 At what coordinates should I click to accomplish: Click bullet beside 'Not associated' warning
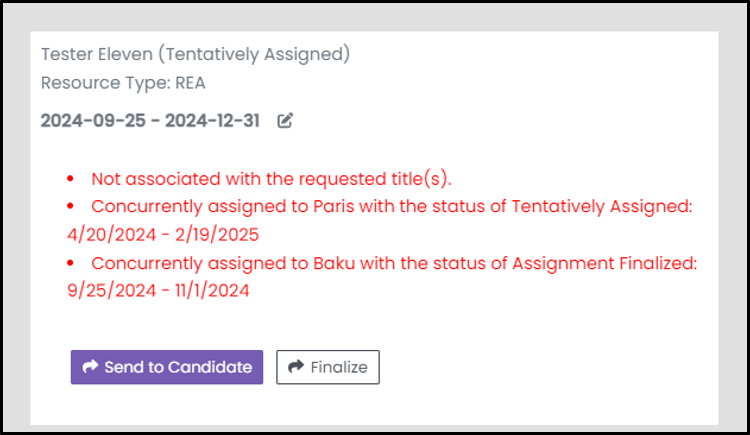[x=70, y=179]
